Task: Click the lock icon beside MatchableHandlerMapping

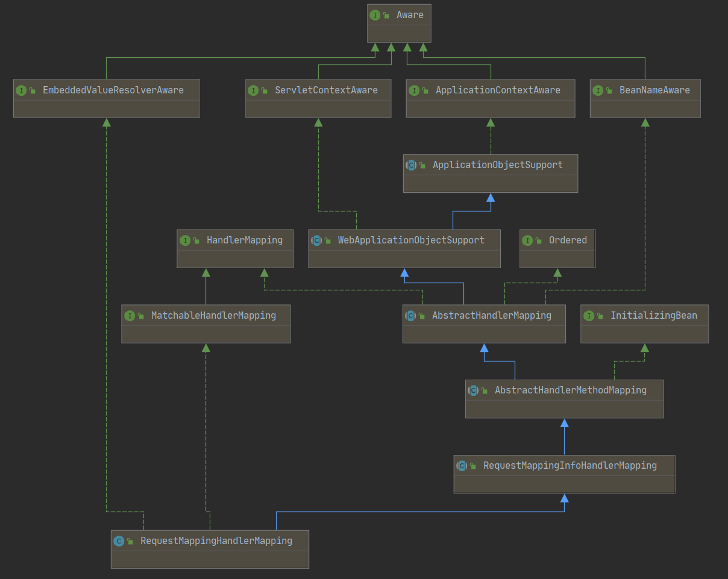Action: click(x=140, y=315)
